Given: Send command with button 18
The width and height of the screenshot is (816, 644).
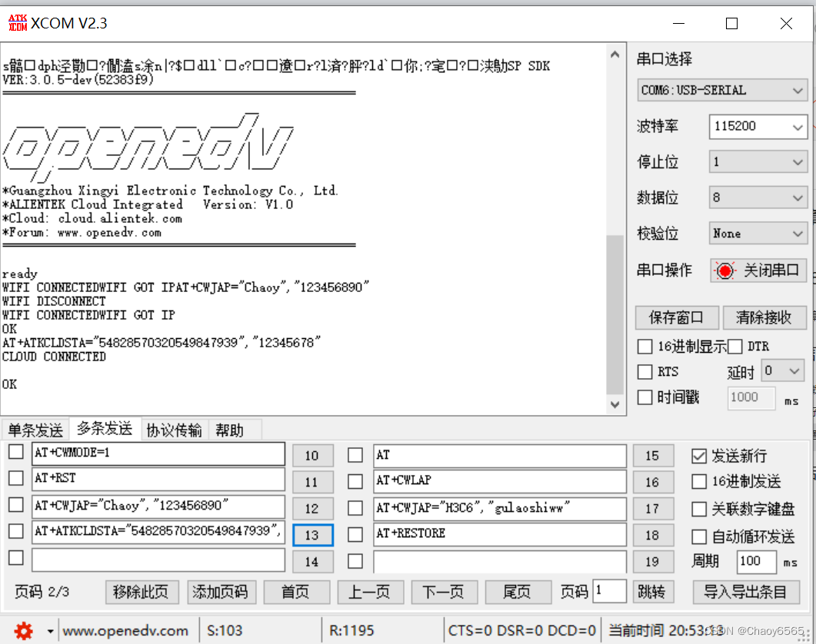Looking at the screenshot, I should [653, 536].
